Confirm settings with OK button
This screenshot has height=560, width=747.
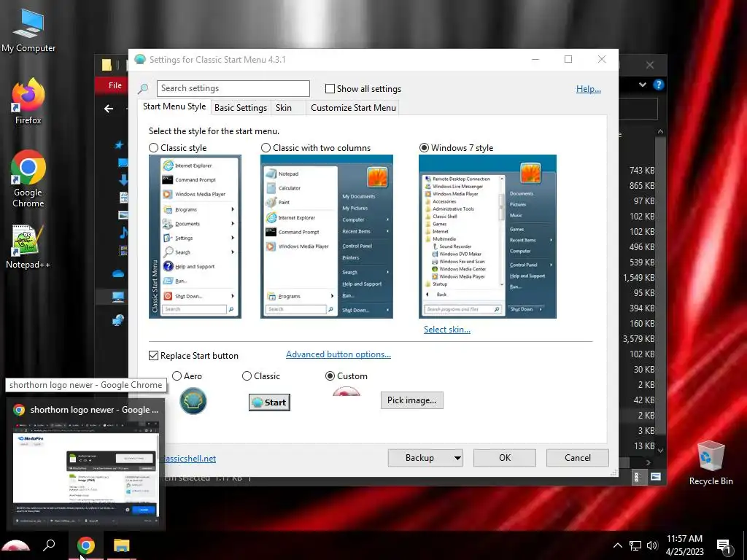click(505, 458)
